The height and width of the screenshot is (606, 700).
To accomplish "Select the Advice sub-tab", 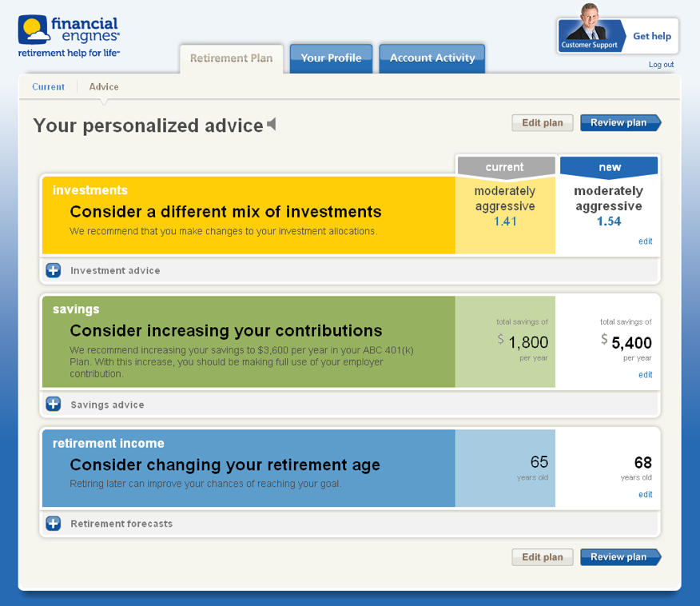I will [x=104, y=86].
